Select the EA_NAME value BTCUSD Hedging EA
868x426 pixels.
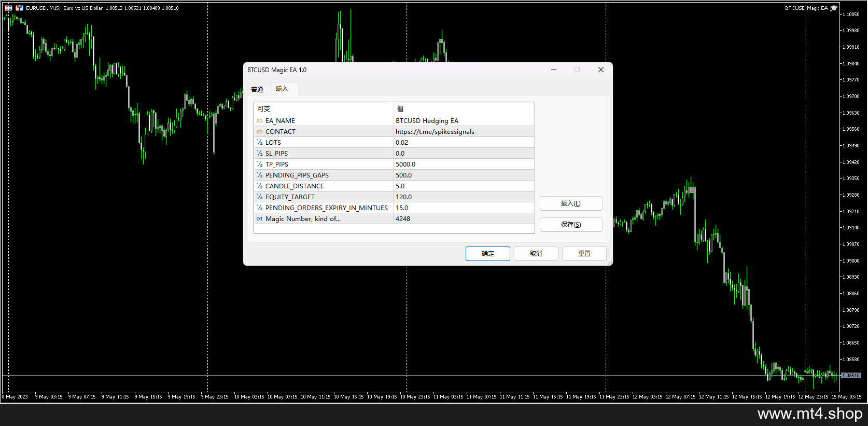(427, 121)
